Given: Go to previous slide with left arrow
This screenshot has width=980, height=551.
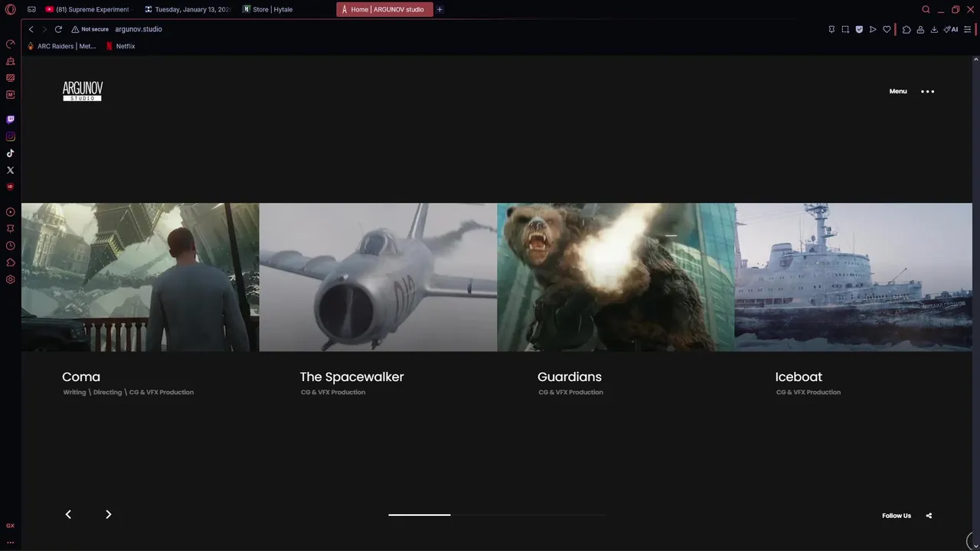Looking at the screenshot, I should pos(68,514).
